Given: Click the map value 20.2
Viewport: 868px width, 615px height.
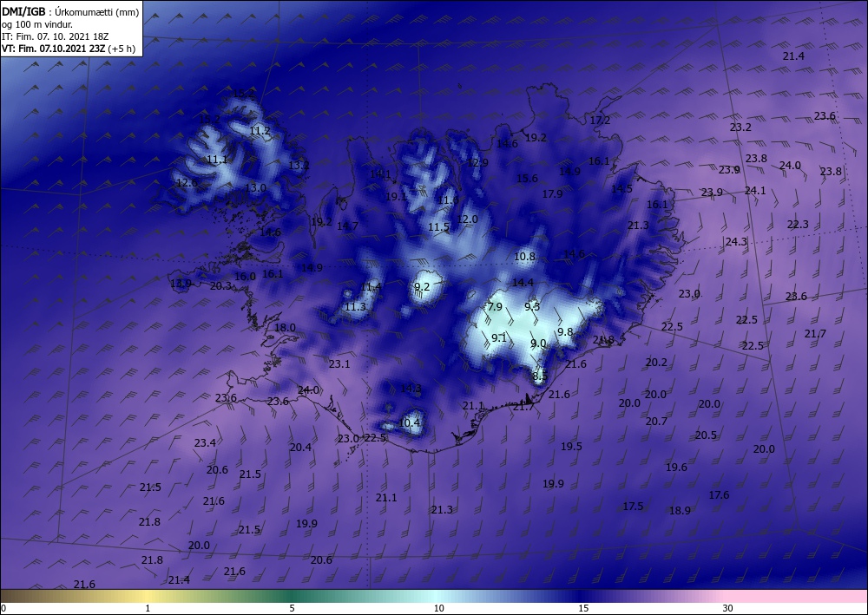Looking at the screenshot, I should point(656,363).
